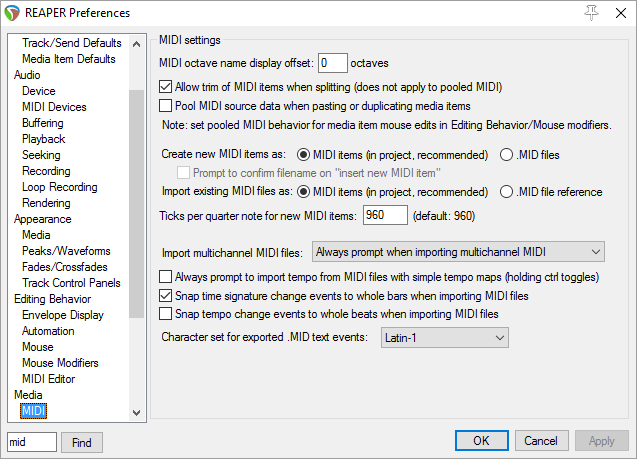This screenshot has width=637, height=459.
Task: Select the Media category above the MIDI item
Action: click(28, 395)
